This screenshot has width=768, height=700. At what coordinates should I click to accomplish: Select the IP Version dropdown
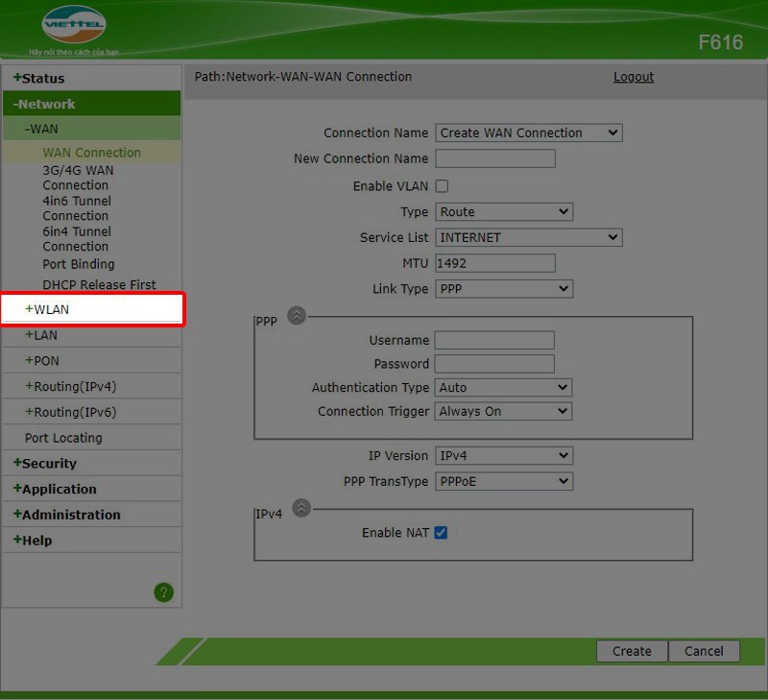pos(503,456)
